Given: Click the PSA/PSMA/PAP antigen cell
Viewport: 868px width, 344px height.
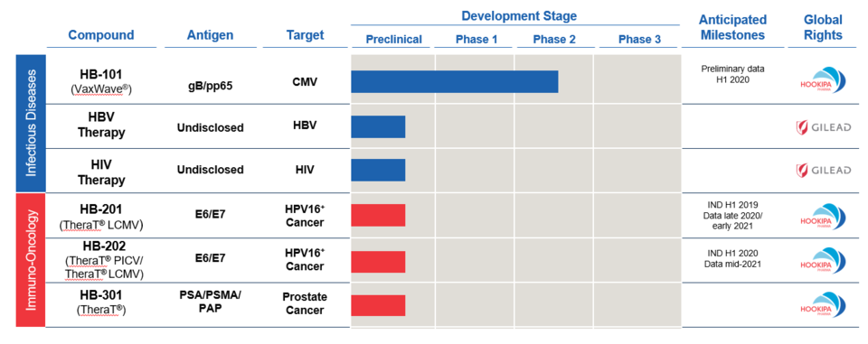Looking at the screenshot, I should (210, 302).
